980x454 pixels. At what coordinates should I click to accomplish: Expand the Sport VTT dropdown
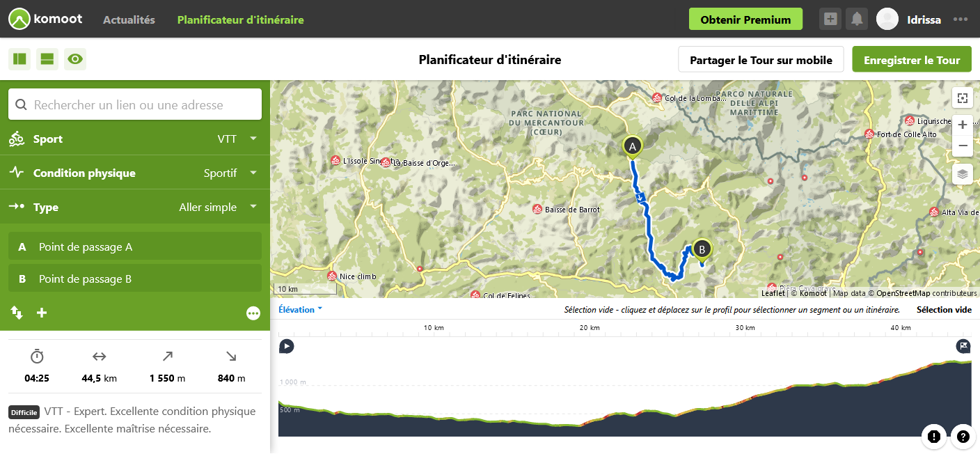(237, 139)
